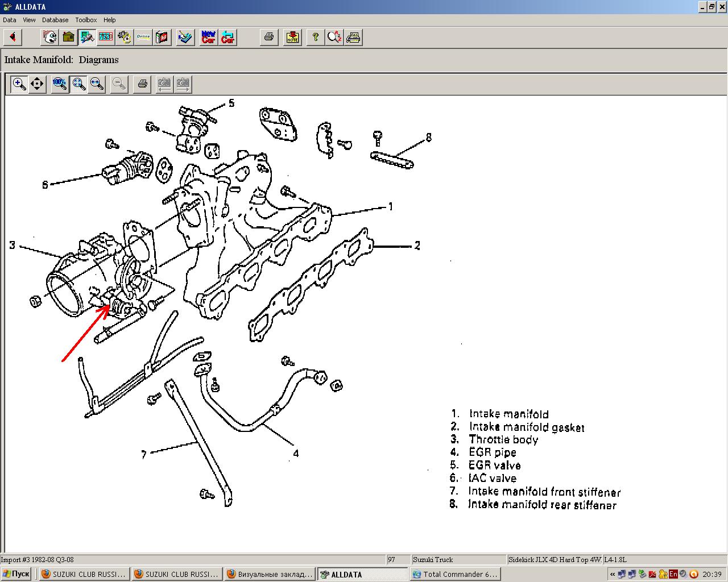Image resolution: width=728 pixels, height=582 pixels.
Task: Click the Пуск start button
Action: (16, 574)
